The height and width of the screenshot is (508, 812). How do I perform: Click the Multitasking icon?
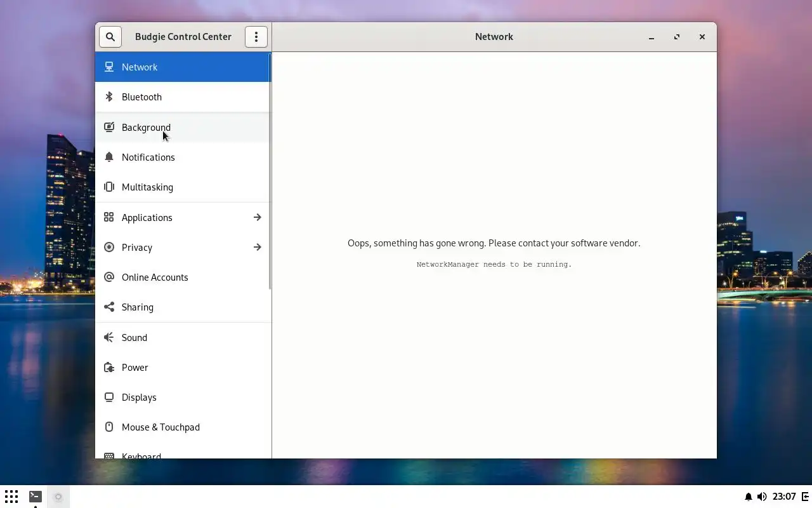click(109, 187)
